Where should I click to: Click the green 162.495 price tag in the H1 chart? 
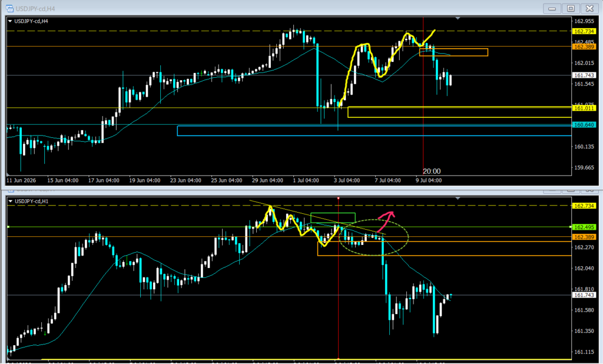[584, 227]
